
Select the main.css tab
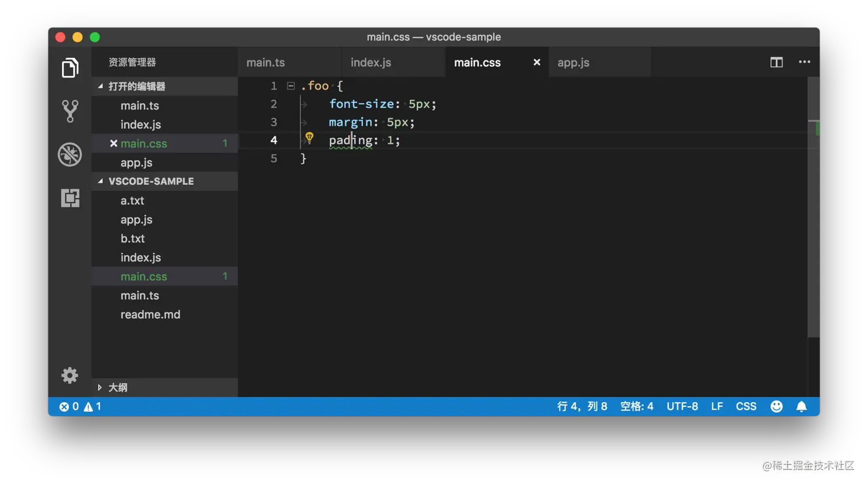click(x=497, y=62)
